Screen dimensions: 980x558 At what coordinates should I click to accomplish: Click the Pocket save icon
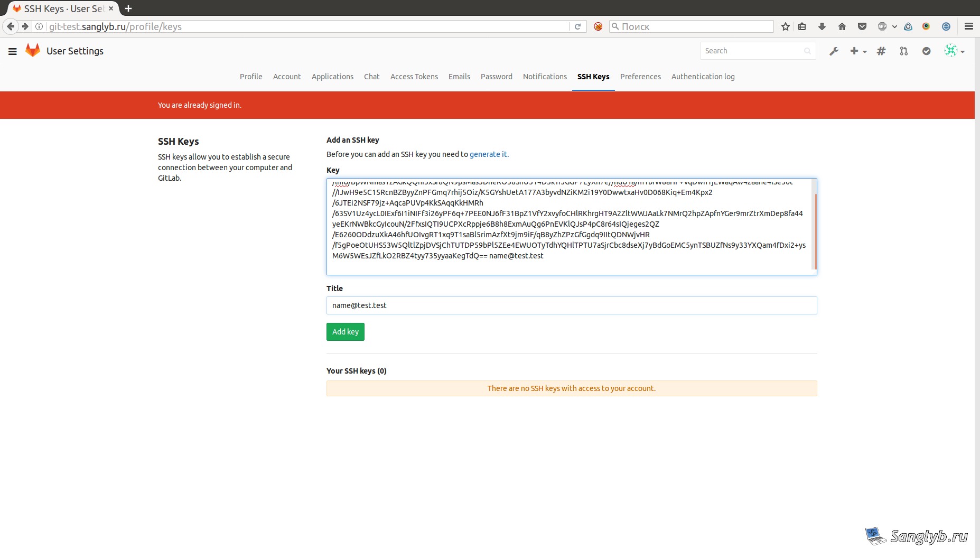(x=862, y=26)
